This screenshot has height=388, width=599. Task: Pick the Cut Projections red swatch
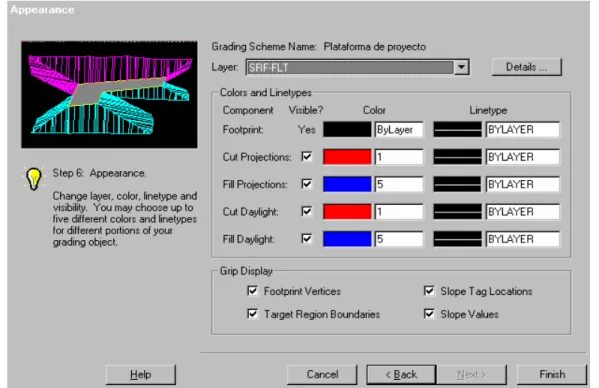click(x=347, y=157)
